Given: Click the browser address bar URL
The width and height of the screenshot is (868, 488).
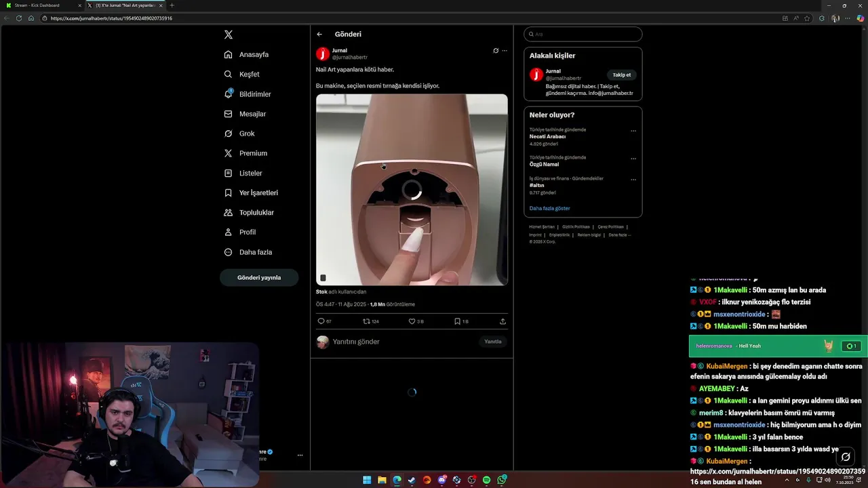Looking at the screenshot, I should pyautogui.click(x=111, y=18).
